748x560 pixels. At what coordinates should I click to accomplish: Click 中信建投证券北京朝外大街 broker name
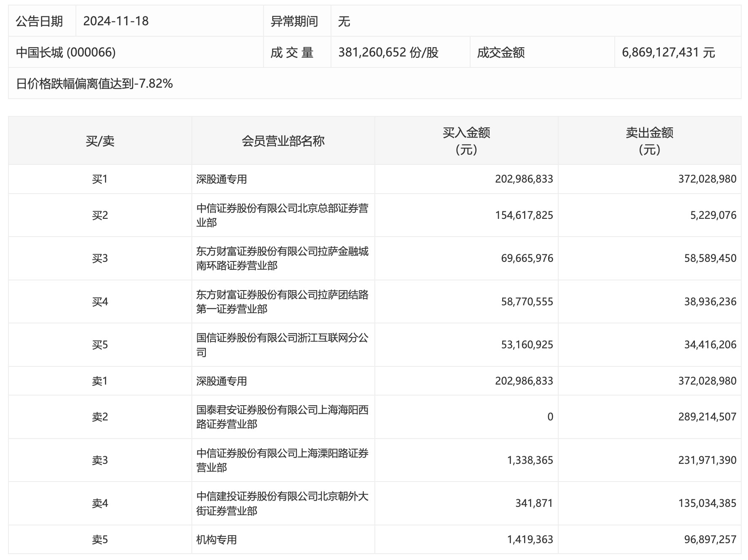[x=282, y=503]
